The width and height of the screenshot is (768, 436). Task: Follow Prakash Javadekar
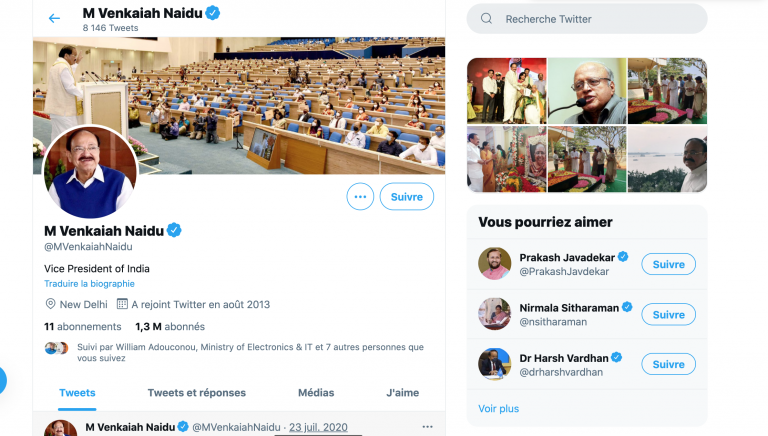point(668,265)
